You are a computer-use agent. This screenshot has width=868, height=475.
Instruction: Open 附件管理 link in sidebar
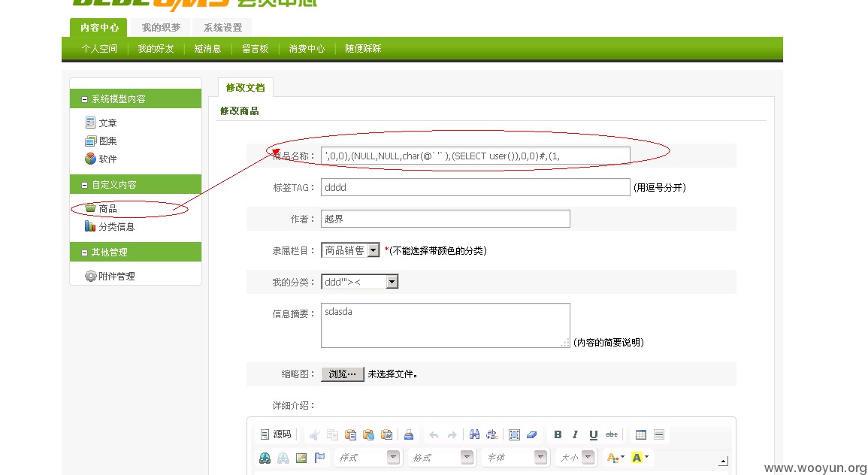[116, 277]
